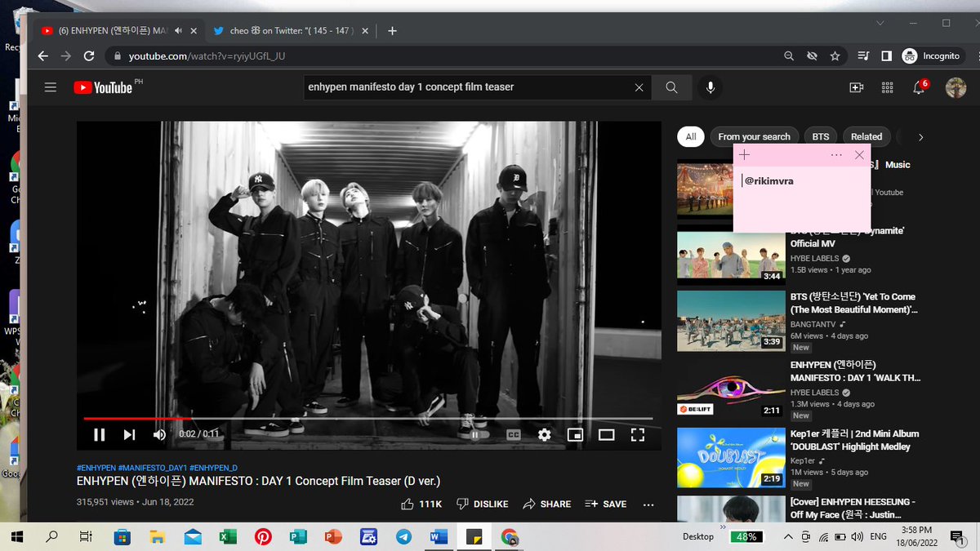980x551 pixels.
Task: Open the #ENHYPEN_D hashtag link
Action: coord(214,468)
